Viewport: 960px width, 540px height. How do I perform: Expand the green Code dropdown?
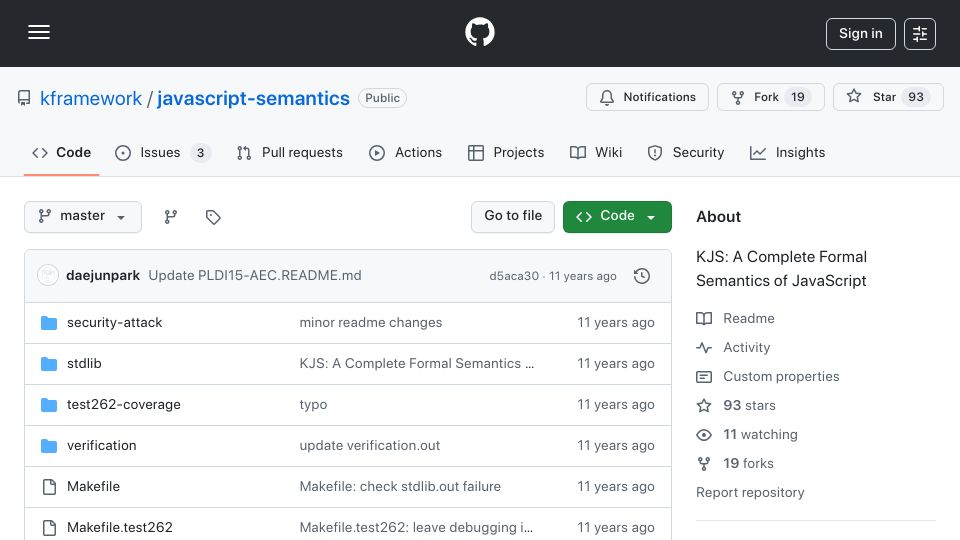pyautogui.click(x=617, y=217)
